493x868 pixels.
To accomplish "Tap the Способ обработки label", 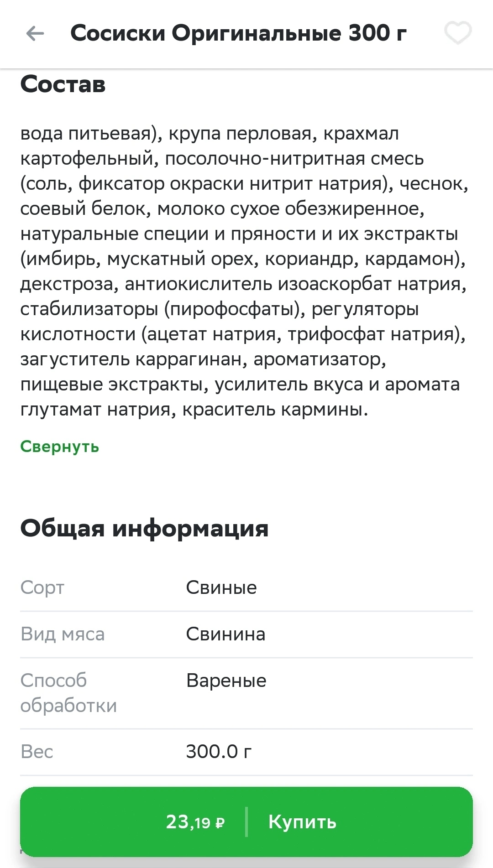I will click(68, 693).
